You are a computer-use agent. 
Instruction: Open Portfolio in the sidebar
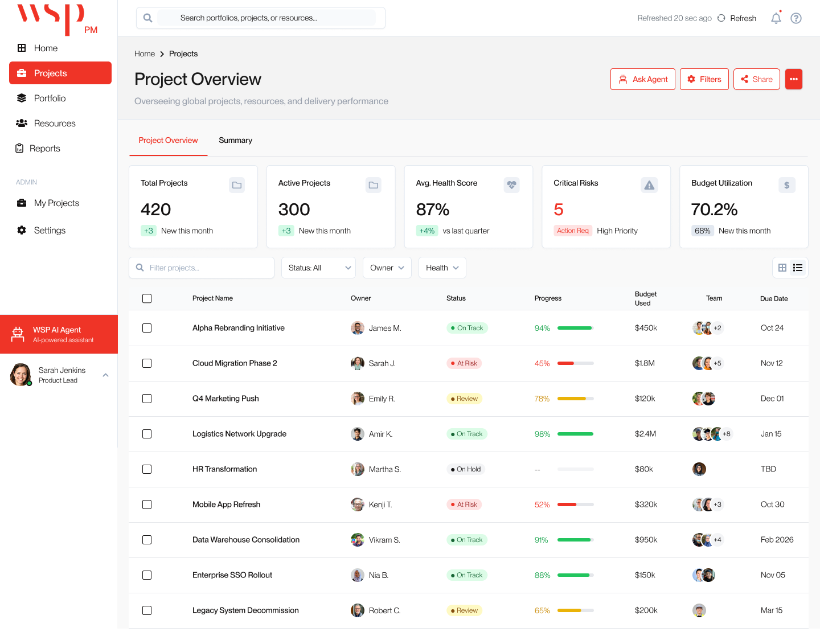click(x=50, y=99)
